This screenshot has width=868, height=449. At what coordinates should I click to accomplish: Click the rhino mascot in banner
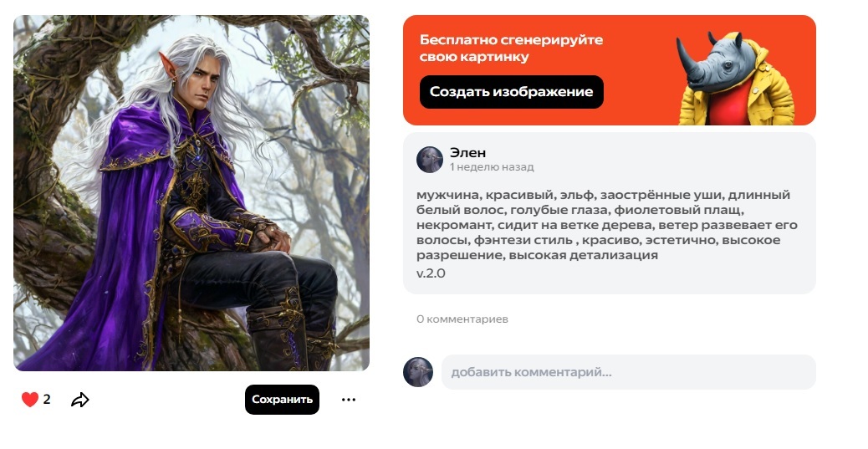(735, 78)
